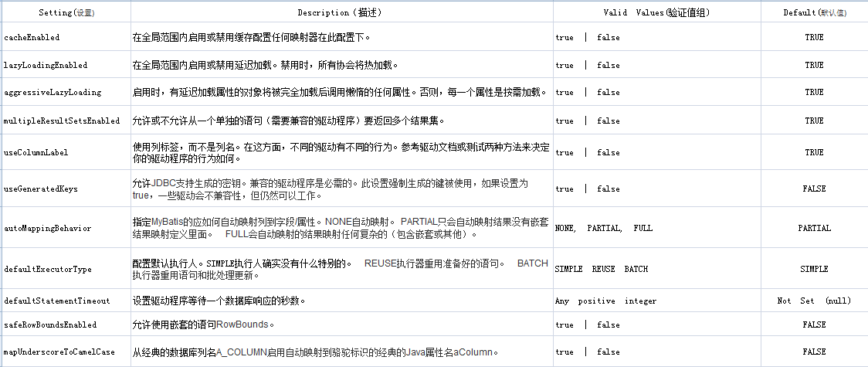Click the Valid Values column header
Viewport: 868px width, 367px height.
click(656, 12)
